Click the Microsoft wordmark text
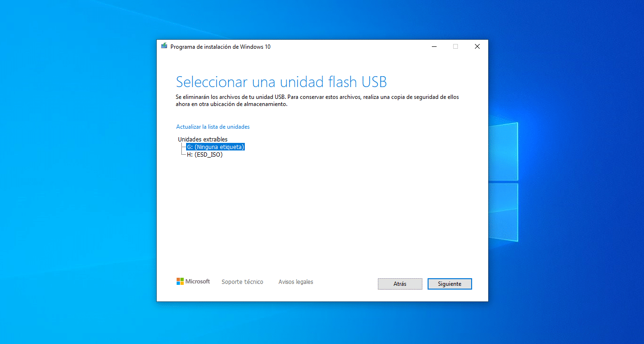Viewport: 644px width, 344px height. point(197,282)
